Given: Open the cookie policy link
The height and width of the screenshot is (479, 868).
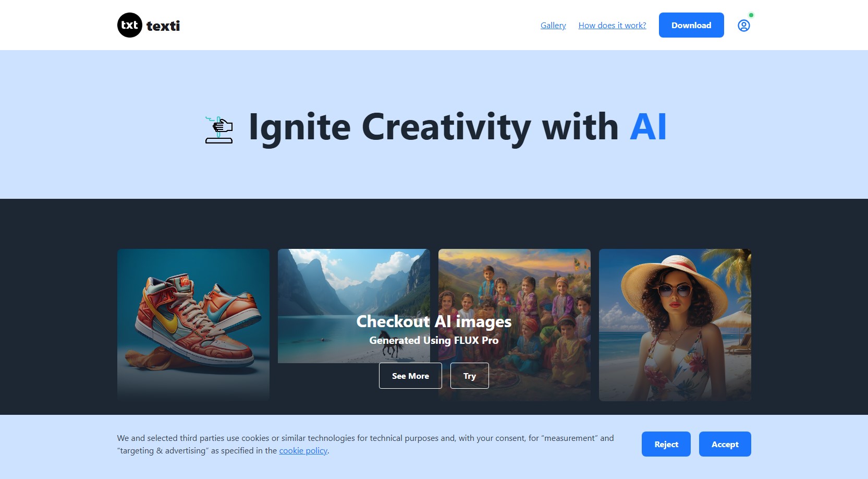Looking at the screenshot, I should click(x=303, y=450).
